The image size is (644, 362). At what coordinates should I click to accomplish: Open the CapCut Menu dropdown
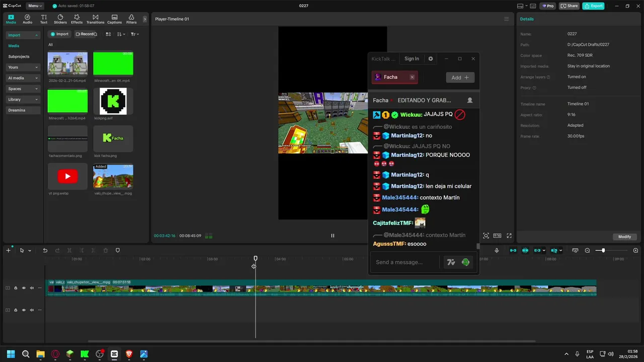(x=35, y=6)
